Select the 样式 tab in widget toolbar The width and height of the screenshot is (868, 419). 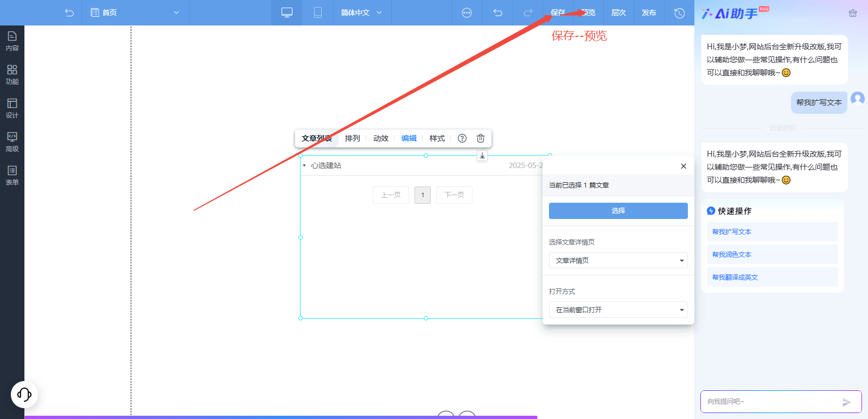437,138
